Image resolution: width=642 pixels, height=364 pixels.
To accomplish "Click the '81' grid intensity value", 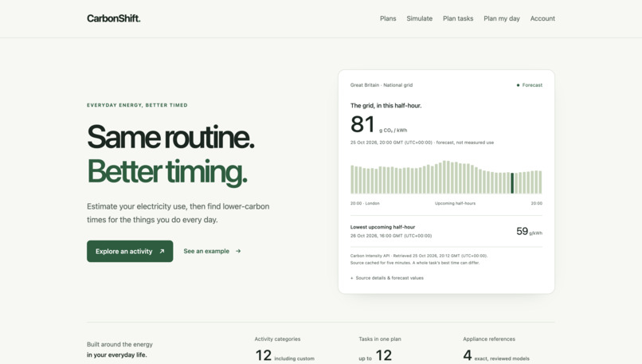I will click(362, 124).
